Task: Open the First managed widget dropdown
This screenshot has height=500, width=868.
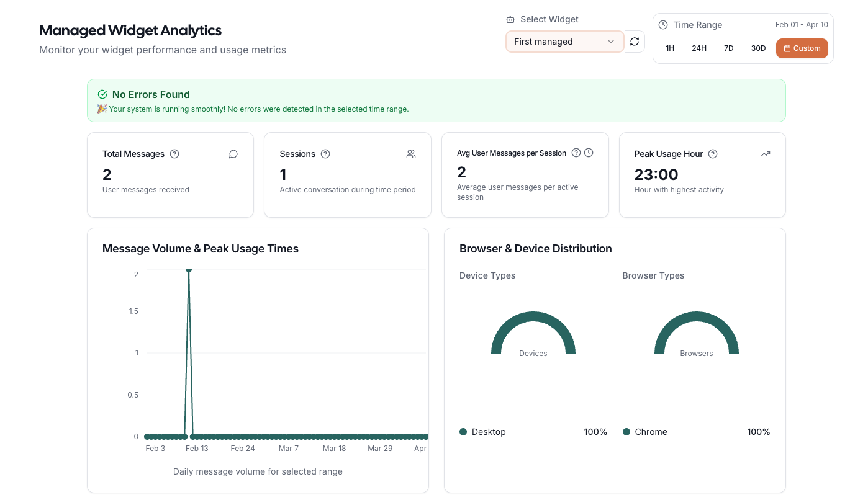Action: pos(564,42)
